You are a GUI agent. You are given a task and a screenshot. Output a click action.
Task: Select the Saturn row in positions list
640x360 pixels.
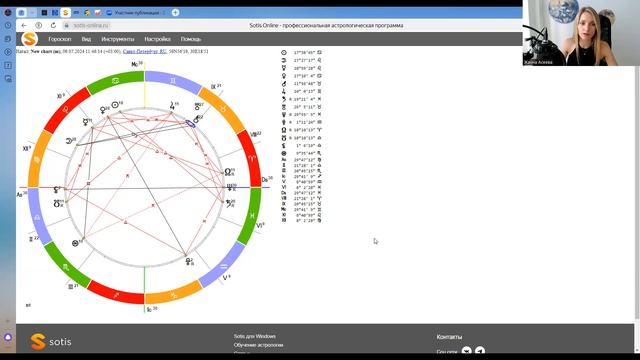pyautogui.click(x=302, y=99)
